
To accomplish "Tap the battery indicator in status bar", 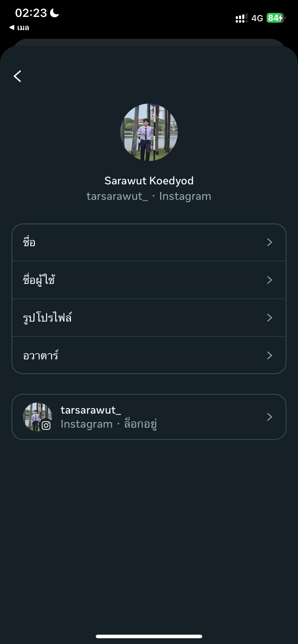I will (x=275, y=18).
